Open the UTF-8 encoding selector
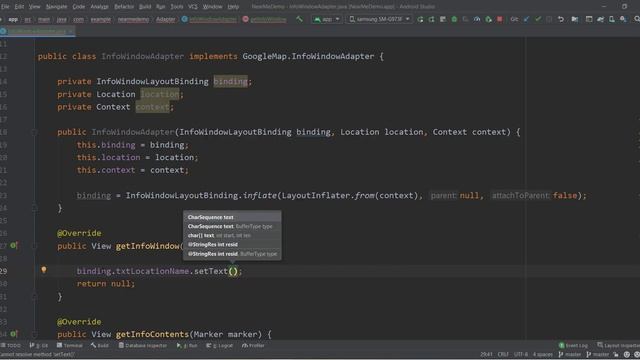This screenshot has height=360, width=640. tap(521, 355)
